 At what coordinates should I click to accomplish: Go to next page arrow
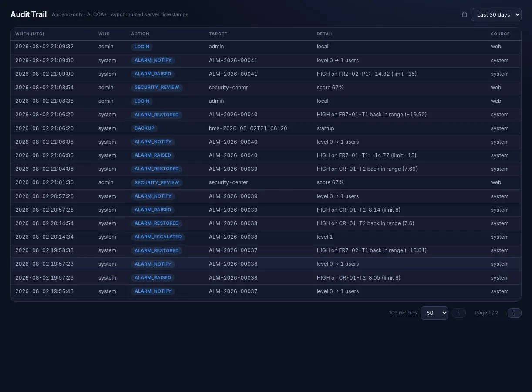(x=515, y=313)
